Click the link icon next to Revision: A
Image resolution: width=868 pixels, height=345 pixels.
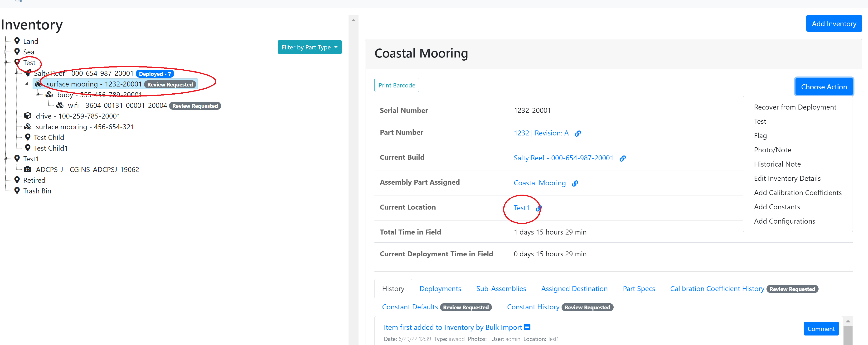578,134
